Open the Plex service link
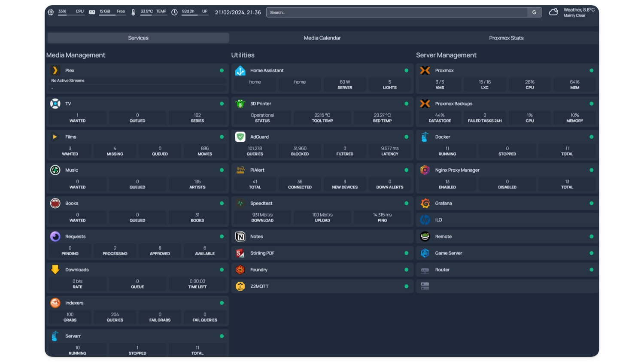Viewport: 644px width, 362px height. pyautogui.click(x=70, y=70)
